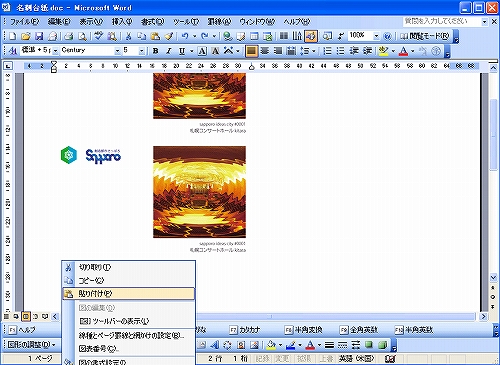Decrease paragraph indent
This screenshot has width=500, height=365.
coord(354,51)
